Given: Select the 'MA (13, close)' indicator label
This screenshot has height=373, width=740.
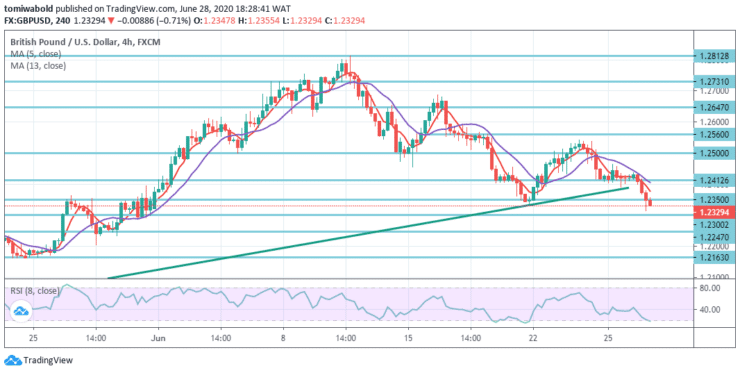Looking at the screenshot, I should [38, 66].
